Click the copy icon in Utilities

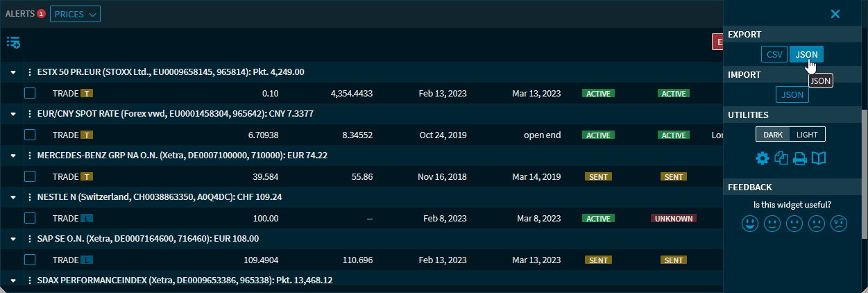(x=781, y=159)
